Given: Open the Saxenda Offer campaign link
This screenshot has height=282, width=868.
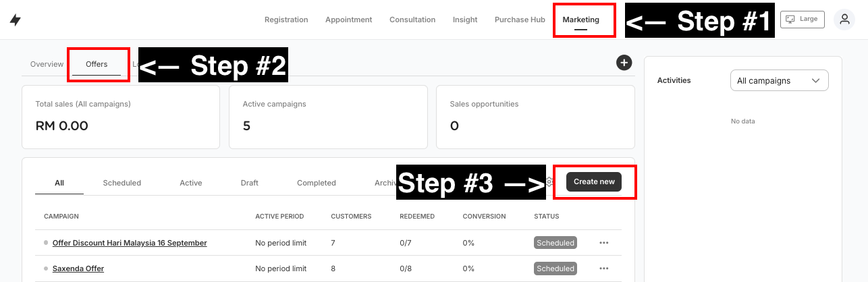Looking at the screenshot, I should click(x=78, y=269).
